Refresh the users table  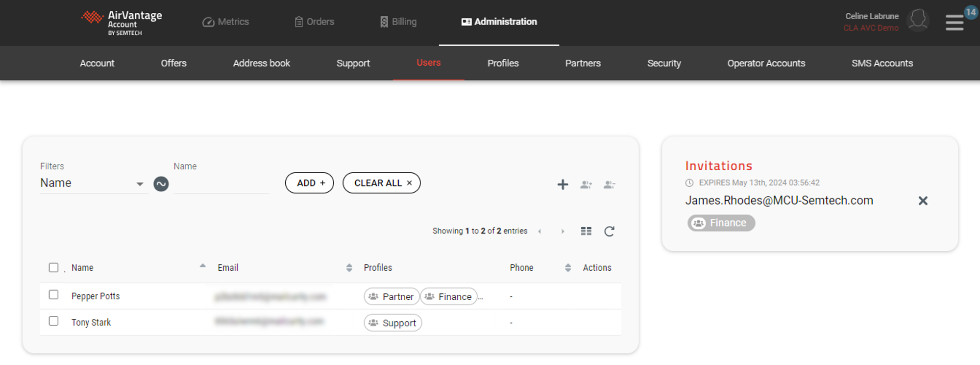point(609,231)
